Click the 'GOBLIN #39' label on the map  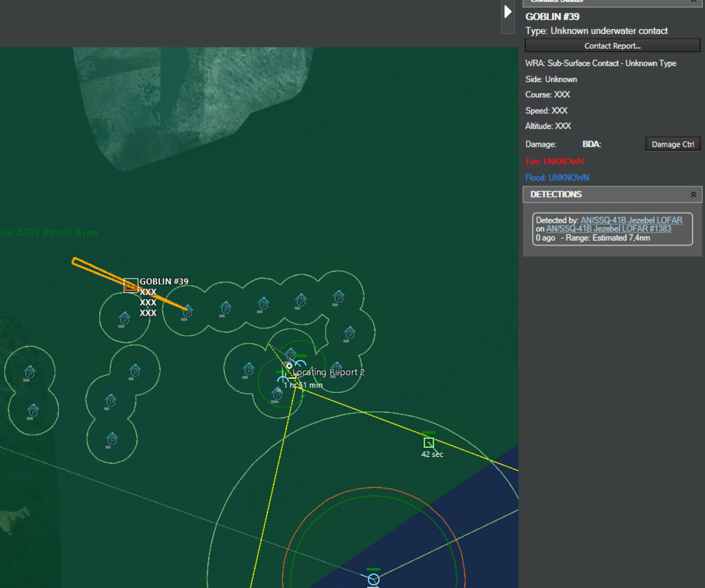[x=164, y=281]
